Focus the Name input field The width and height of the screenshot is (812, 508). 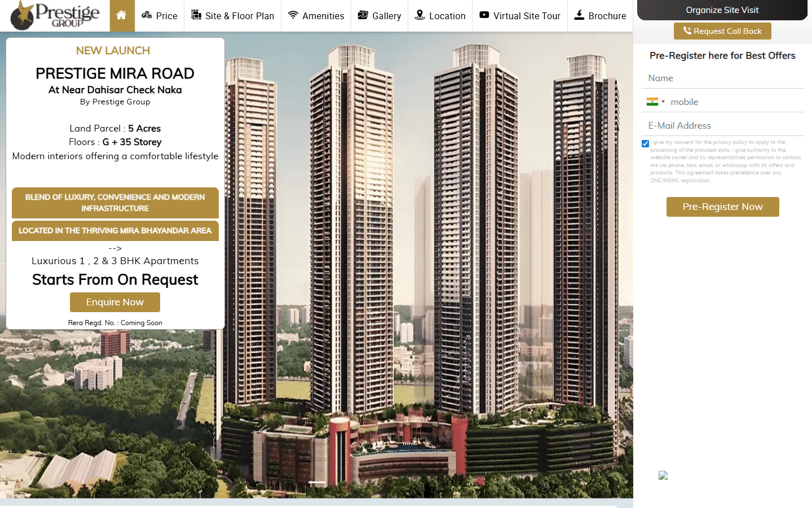[722, 78]
